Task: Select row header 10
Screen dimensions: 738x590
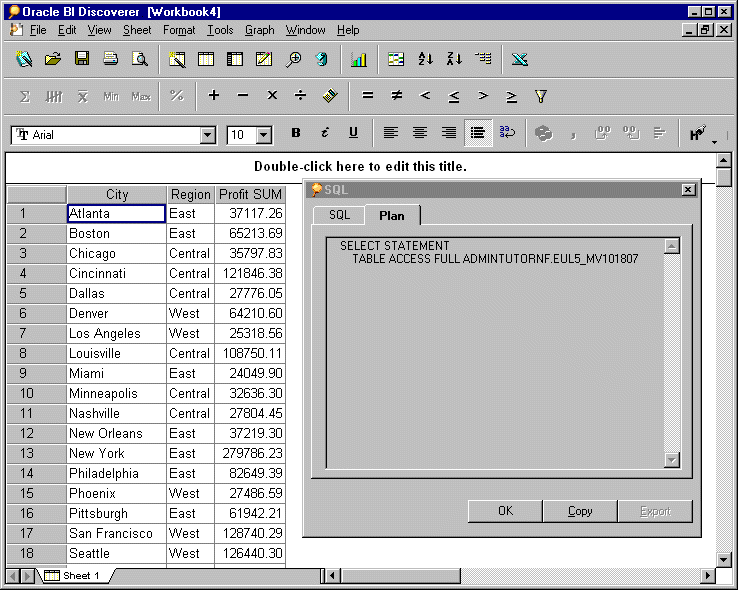Action: coord(36,393)
